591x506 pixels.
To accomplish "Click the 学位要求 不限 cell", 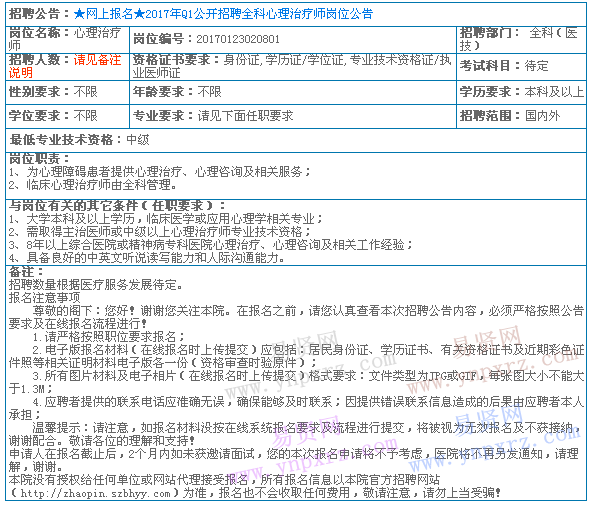I will tap(67, 116).
